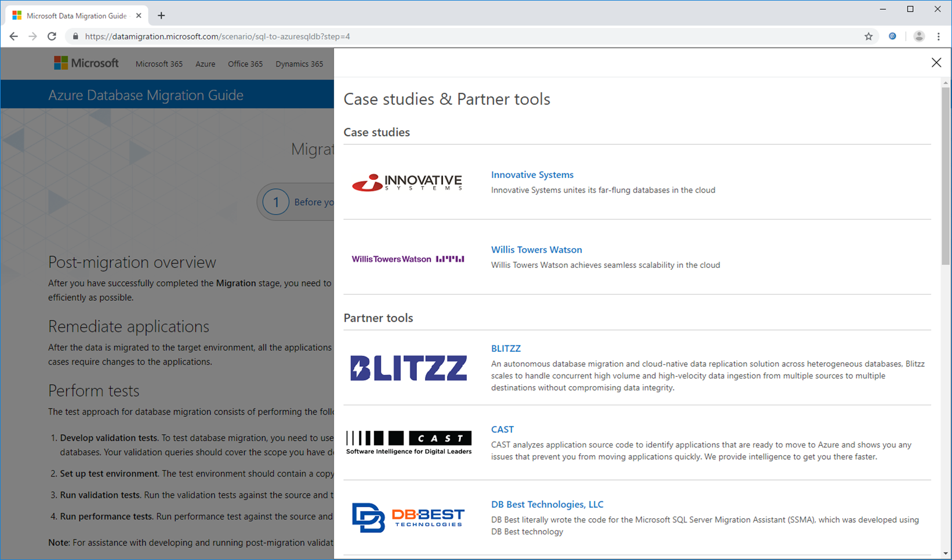Click the 'Remediate applications' heading

(x=129, y=326)
